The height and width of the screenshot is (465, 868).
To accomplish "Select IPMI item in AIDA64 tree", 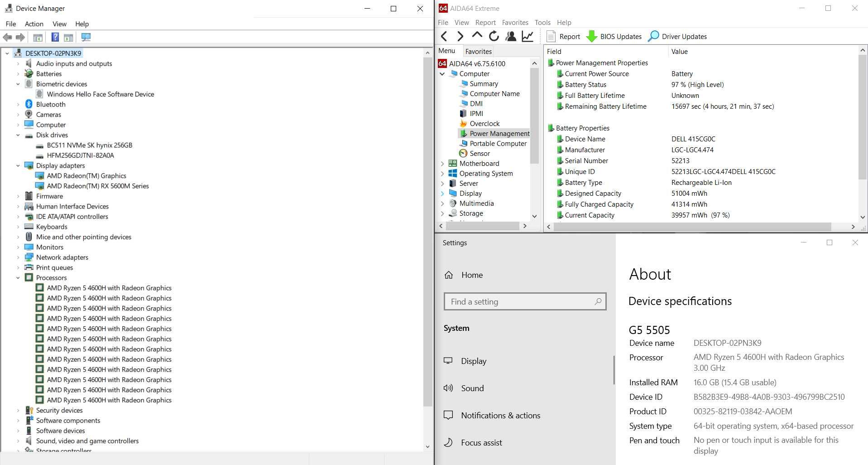I will (476, 114).
